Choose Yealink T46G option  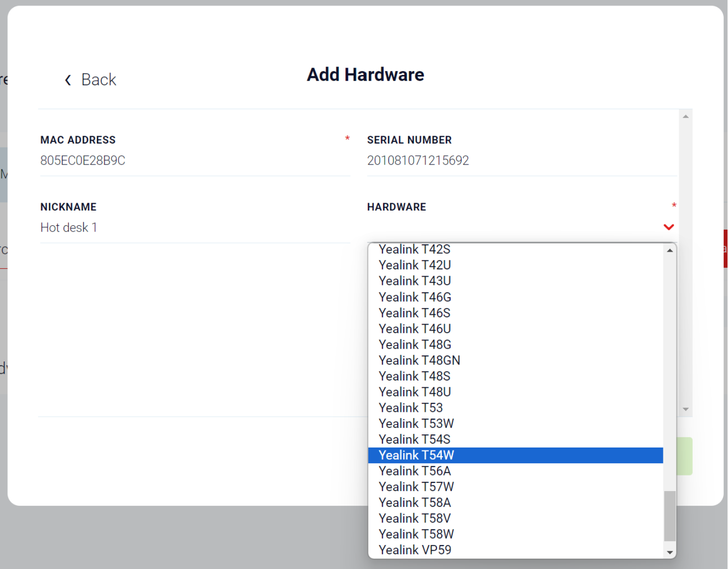(515, 297)
